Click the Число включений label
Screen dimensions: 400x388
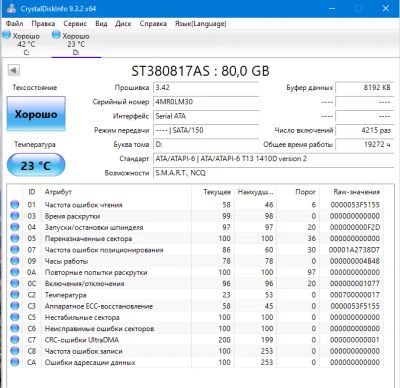(304, 130)
